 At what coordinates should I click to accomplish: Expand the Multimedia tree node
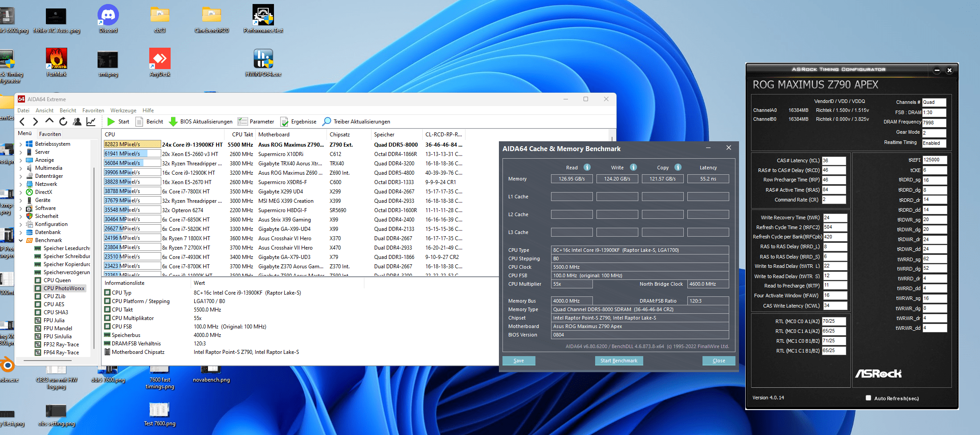pyautogui.click(x=20, y=168)
